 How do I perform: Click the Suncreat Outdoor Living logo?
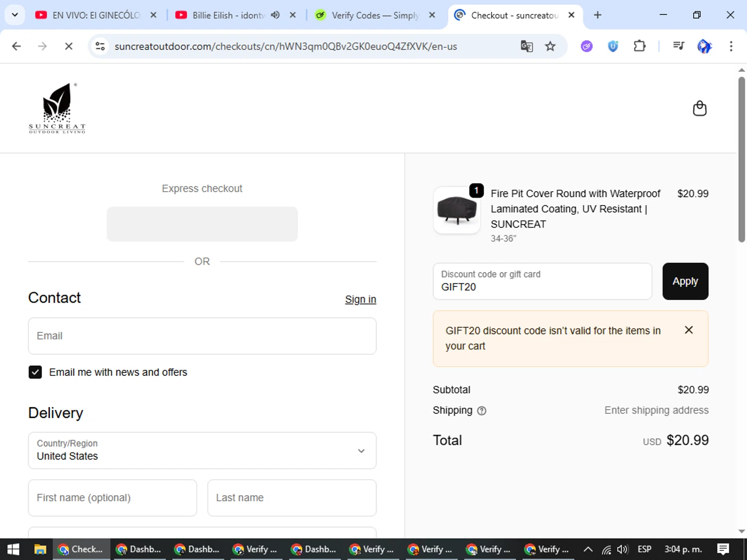point(57,108)
